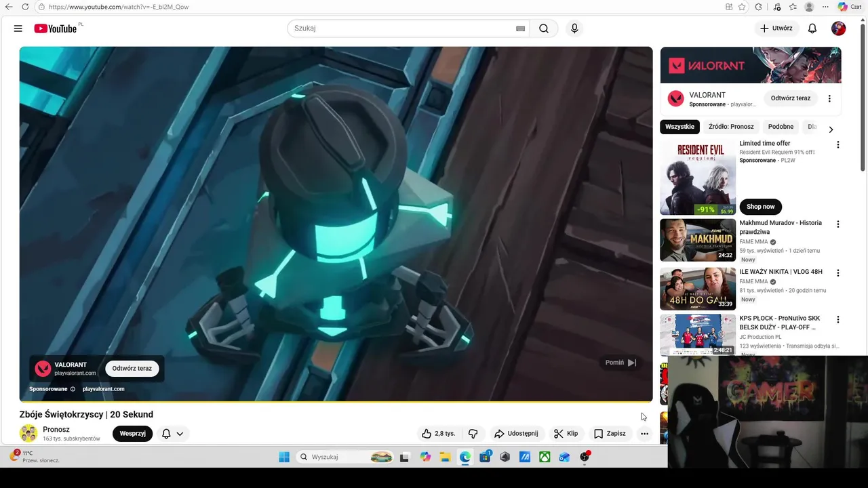Open the Pronosz channel avatar
The height and width of the screenshot is (488, 868).
pyautogui.click(x=28, y=434)
